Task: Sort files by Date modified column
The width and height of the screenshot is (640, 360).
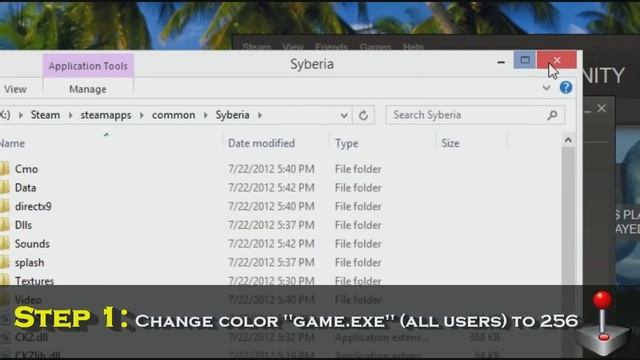Action: click(x=261, y=143)
